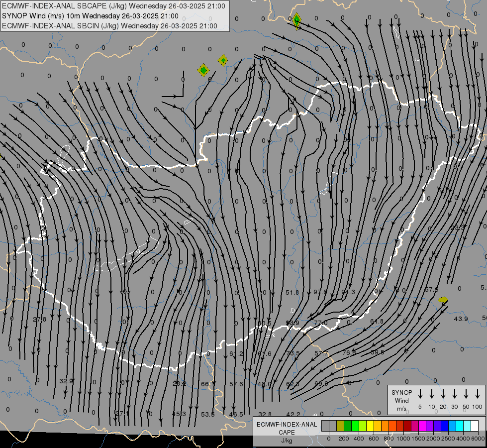Click the 2500 tick label on the CAPE scale

tap(448, 439)
